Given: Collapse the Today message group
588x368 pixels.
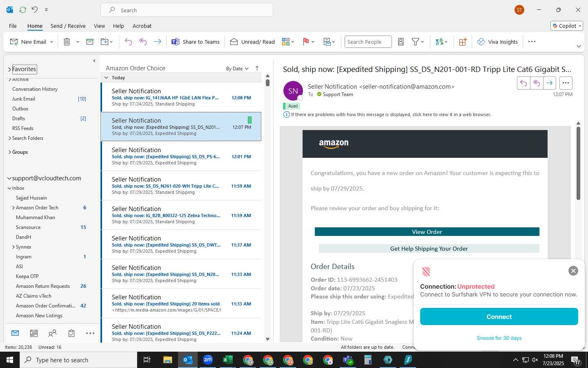Looking at the screenshot, I should (106, 78).
